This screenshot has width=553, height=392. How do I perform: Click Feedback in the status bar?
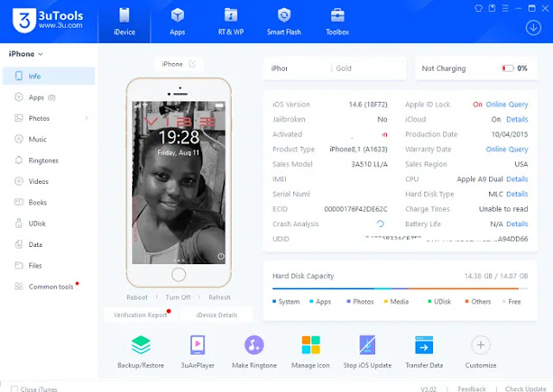pyautogui.click(x=472, y=389)
